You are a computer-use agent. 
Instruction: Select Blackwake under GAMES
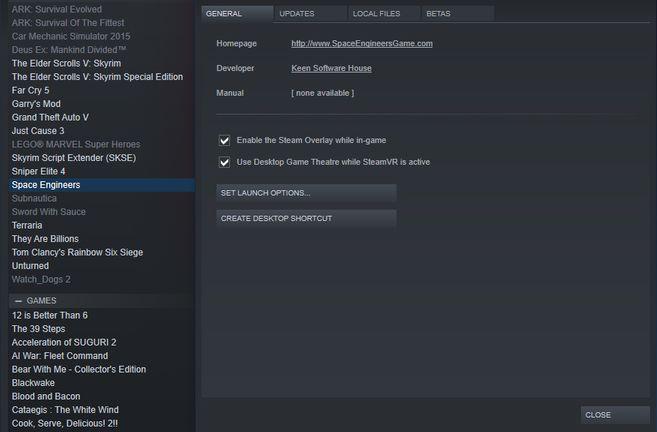coord(35,383)
